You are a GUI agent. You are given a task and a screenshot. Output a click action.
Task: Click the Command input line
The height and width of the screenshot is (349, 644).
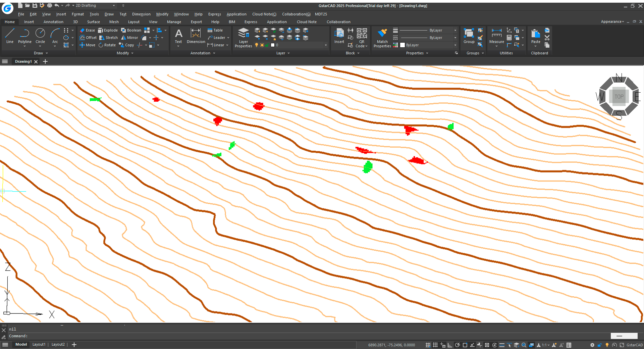tap(309, 336)
